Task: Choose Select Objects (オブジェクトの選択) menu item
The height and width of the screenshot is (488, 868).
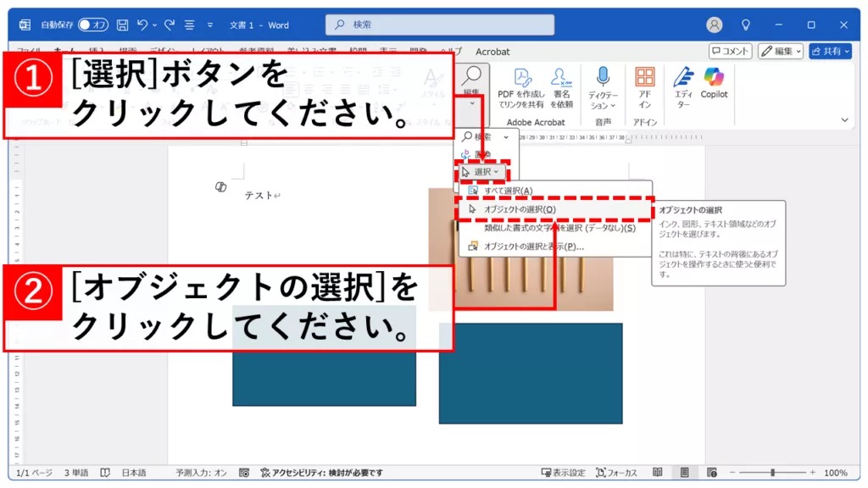Action: pos(520,209)
